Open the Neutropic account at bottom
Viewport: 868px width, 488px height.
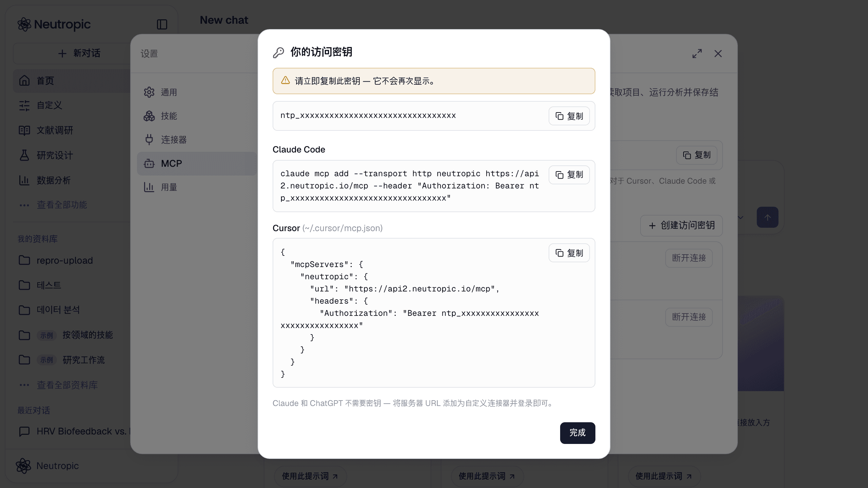point(47,466)
